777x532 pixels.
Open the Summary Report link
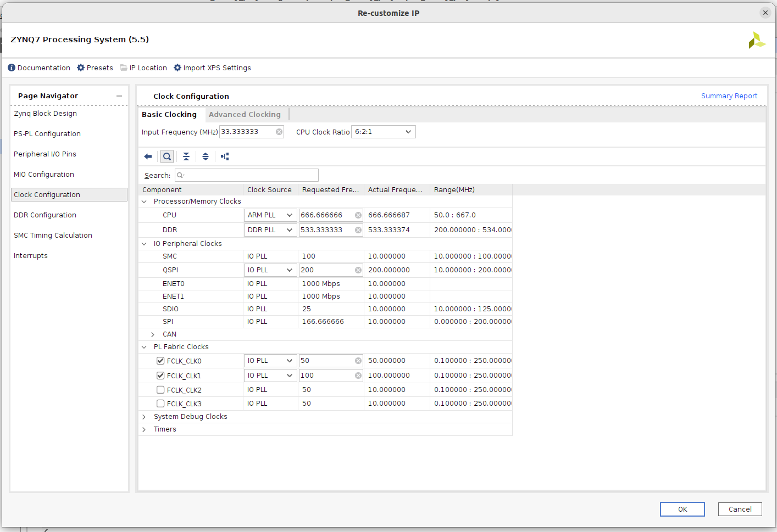click(729, 96)
